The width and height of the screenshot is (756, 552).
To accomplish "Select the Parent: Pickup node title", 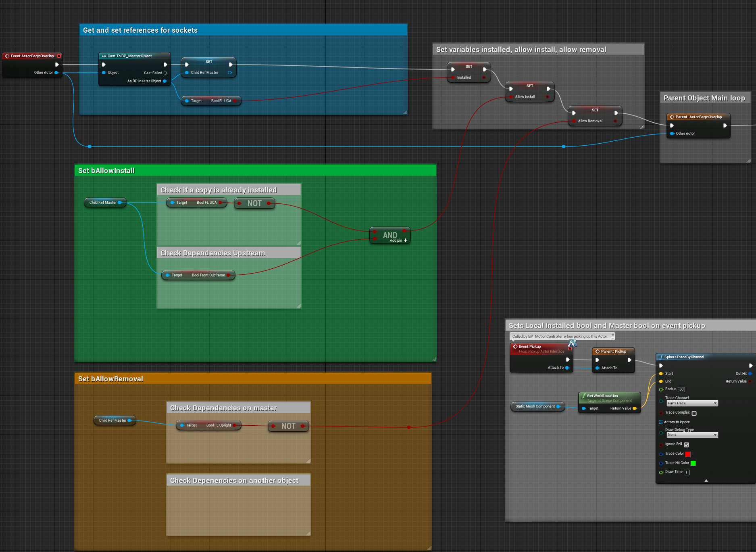I will [613, 351].
